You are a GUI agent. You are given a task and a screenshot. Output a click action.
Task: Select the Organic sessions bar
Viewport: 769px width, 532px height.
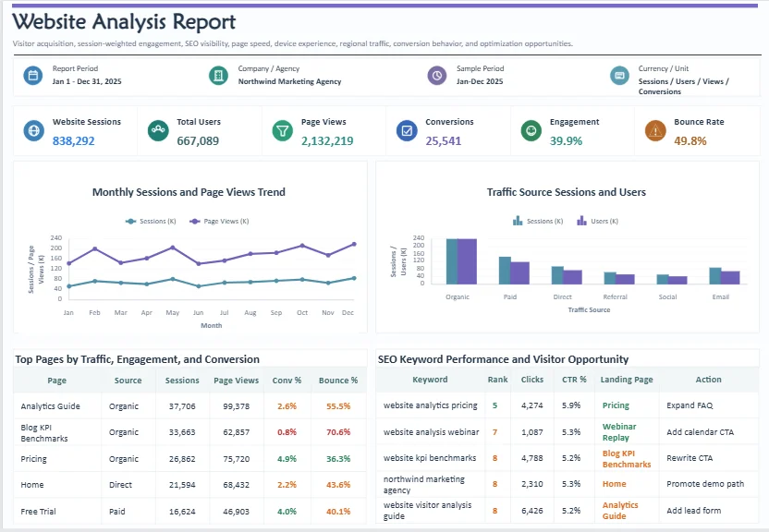coord(452,261)
